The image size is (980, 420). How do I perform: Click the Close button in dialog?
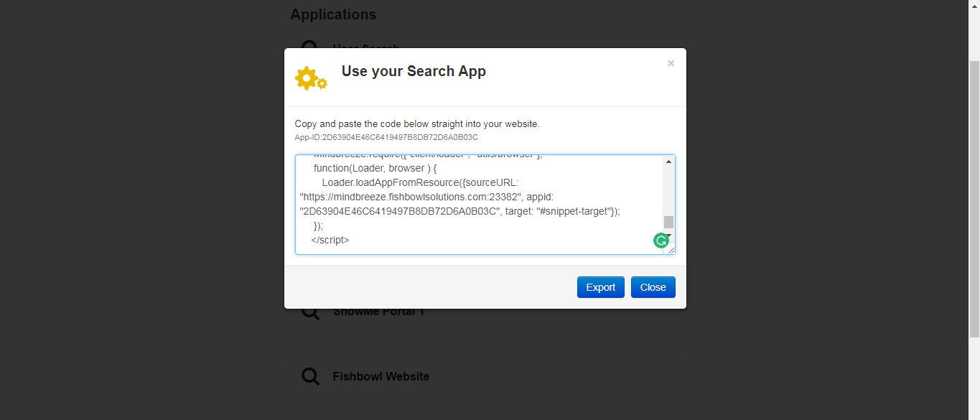[653, 287]
